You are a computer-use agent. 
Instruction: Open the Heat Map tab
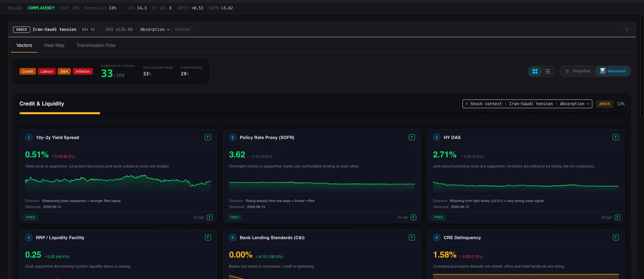(x=54, y=45)
